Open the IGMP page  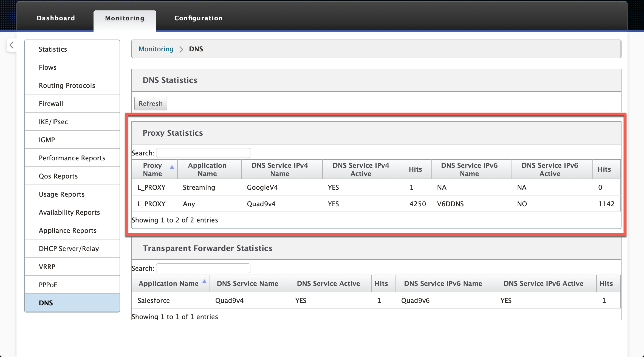tap(72, 140)
